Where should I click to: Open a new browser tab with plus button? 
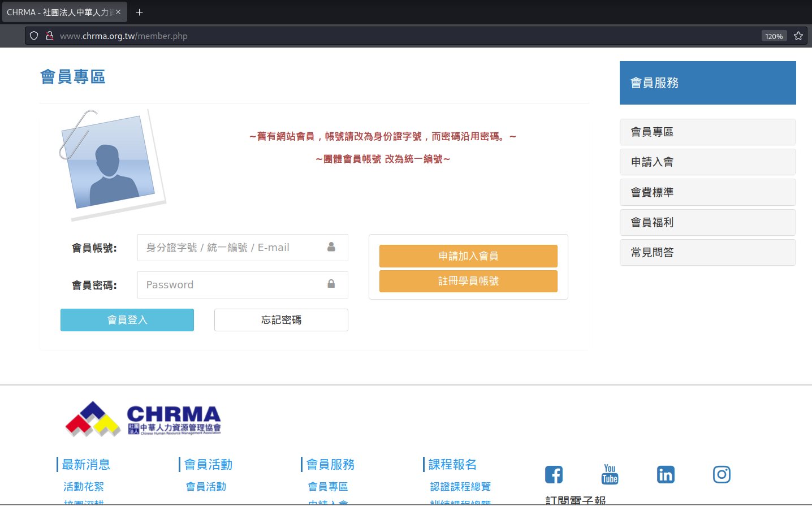point(139,12)
